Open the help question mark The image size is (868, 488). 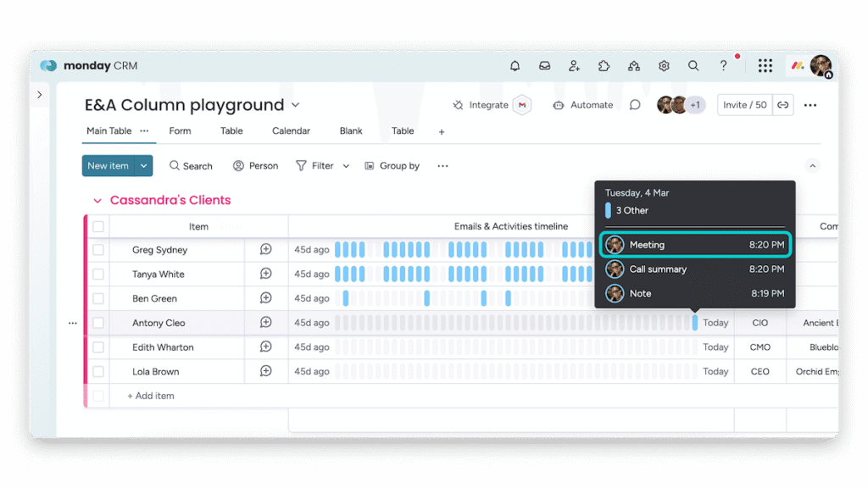(x=723, y=66)
